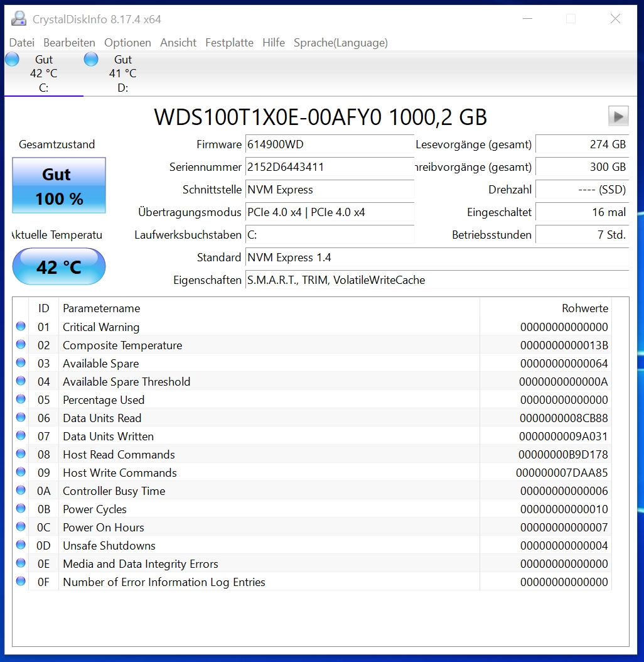Click status orb for Media and Data Integrity Errors

tap(21, 563)
